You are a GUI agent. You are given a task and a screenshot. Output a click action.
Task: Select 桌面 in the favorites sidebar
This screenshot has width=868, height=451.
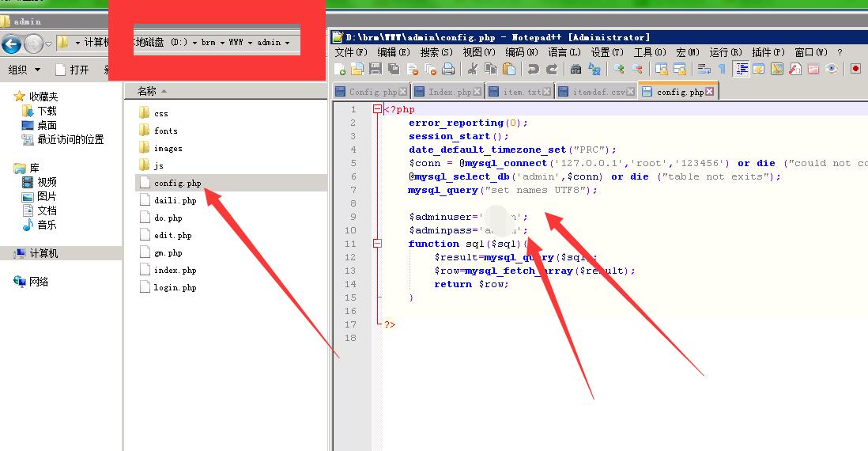47,125
